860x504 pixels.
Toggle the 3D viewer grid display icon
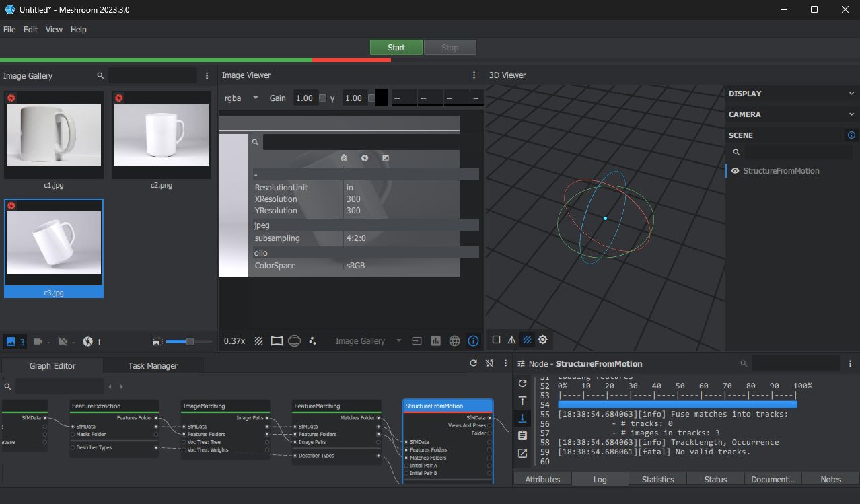coord(527,340)
